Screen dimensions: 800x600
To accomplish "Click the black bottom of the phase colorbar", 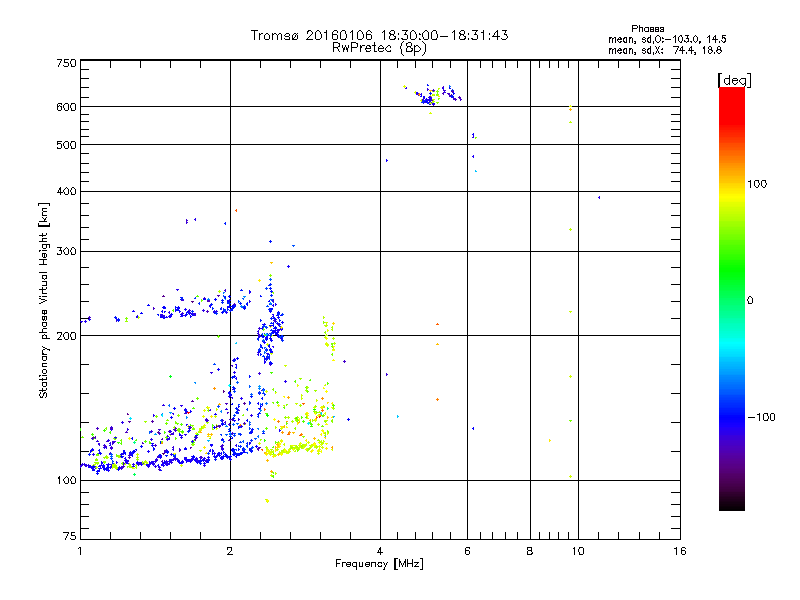I will (732, 504).
